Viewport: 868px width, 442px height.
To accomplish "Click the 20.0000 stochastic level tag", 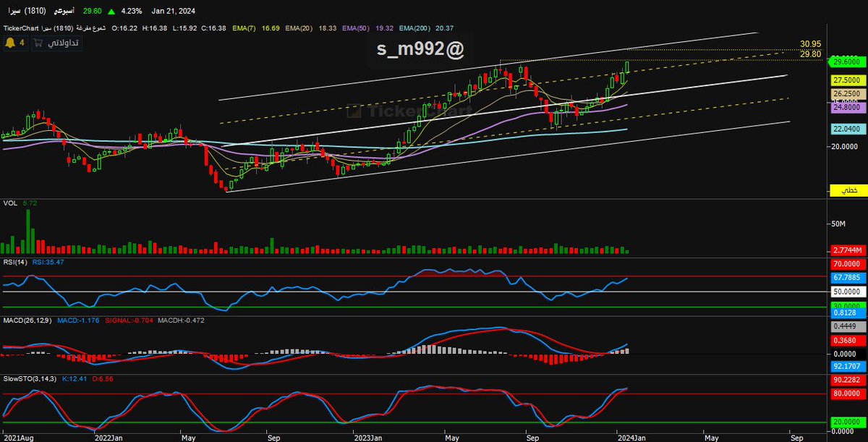I will pyautogui.click(x=848, y=422).
